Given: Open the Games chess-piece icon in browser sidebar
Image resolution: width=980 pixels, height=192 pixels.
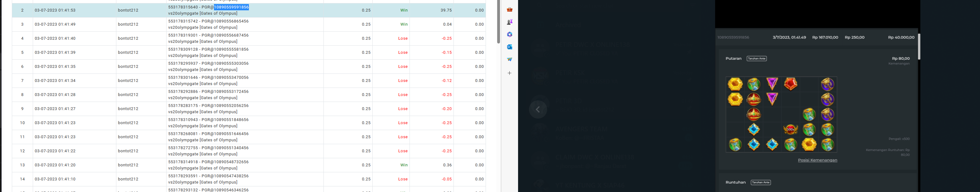Looking at the screenshot, I should coord(509,22).
